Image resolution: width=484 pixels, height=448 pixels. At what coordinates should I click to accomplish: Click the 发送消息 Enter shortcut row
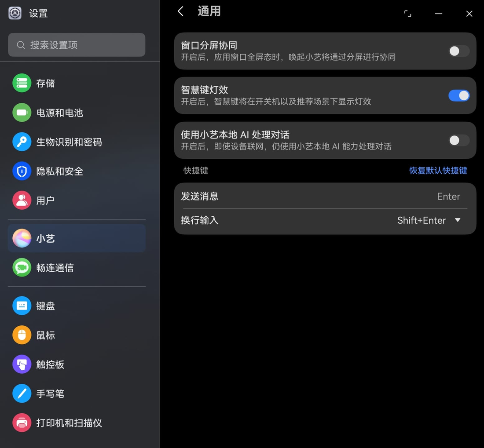[325, 196]
